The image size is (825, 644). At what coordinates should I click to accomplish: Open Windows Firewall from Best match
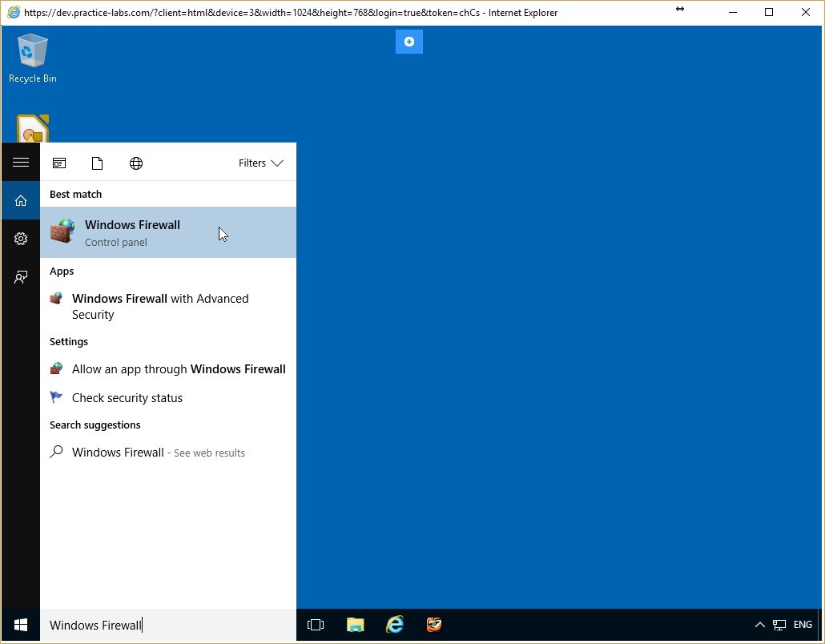pyautogui.click(x=132, y=232)
